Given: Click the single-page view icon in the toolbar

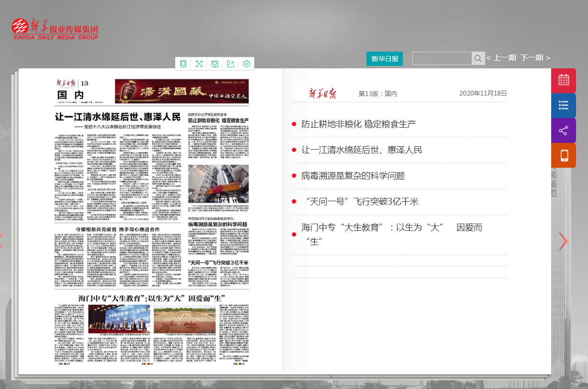Looking at the screenshot, I should tap(183, 64).
